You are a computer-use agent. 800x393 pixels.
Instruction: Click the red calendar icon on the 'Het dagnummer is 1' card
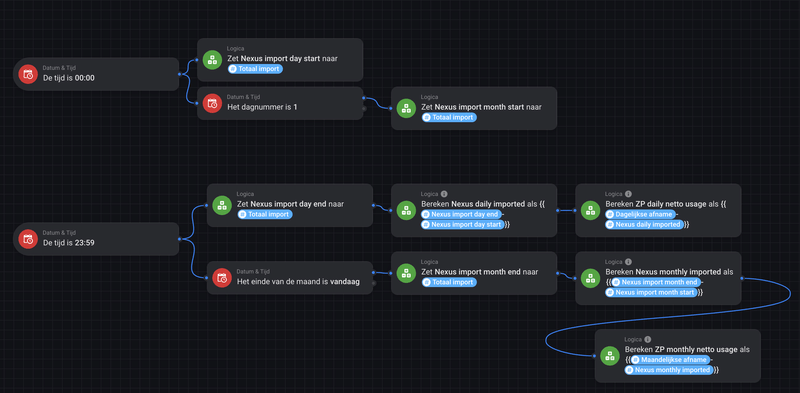pos(212,103)
